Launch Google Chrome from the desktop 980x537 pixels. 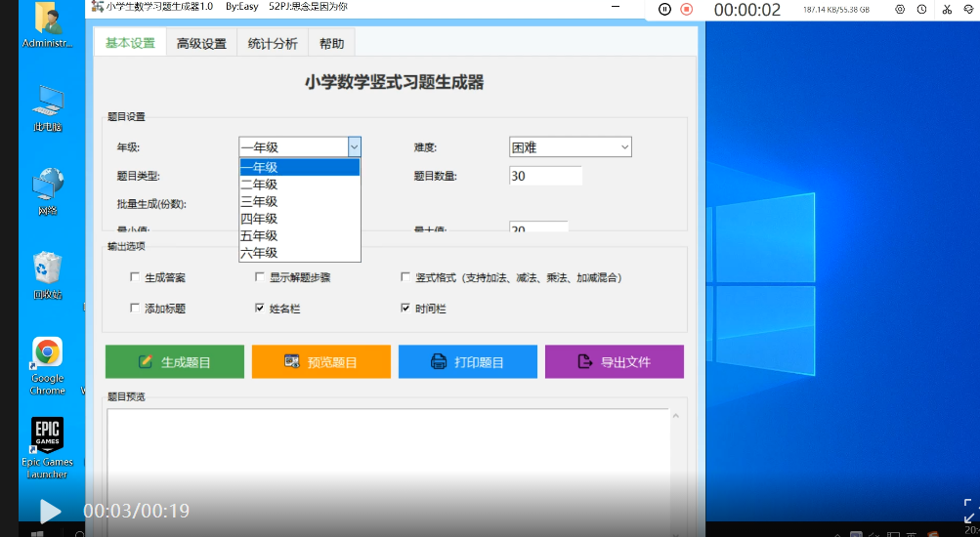48,366
